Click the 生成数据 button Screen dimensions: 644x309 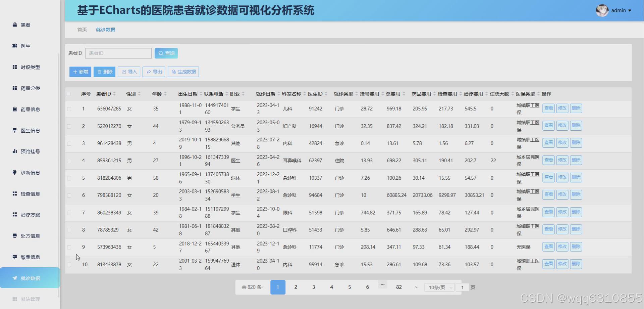point(183,72)
